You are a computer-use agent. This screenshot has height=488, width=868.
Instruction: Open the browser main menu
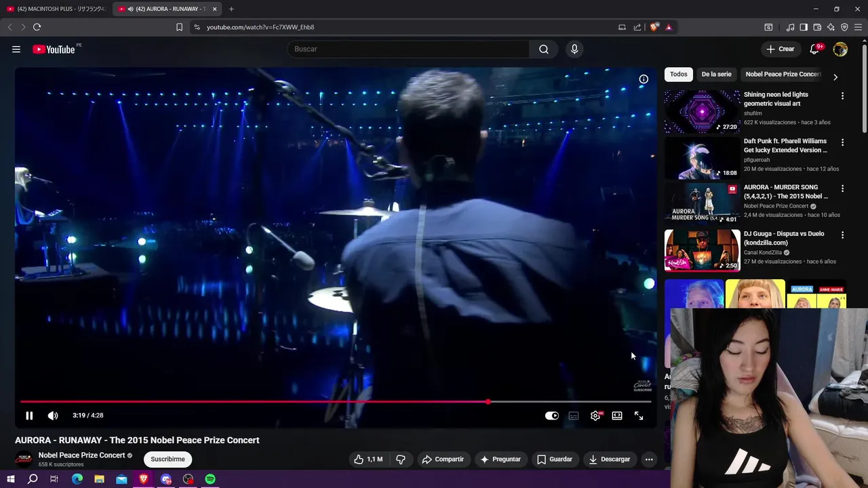[858, 27]
